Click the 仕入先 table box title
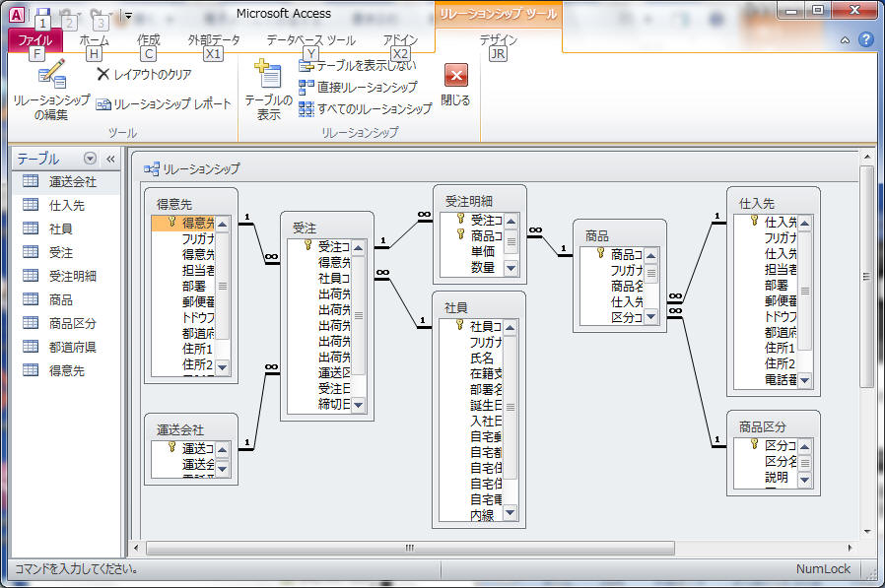The image size is (885, 588). 757,204
